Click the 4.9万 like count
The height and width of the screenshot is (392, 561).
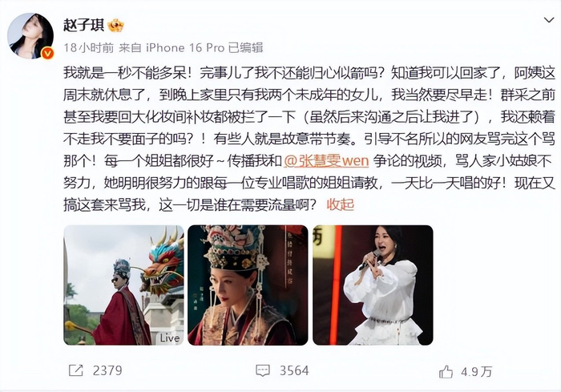click(x=476, y=372)
